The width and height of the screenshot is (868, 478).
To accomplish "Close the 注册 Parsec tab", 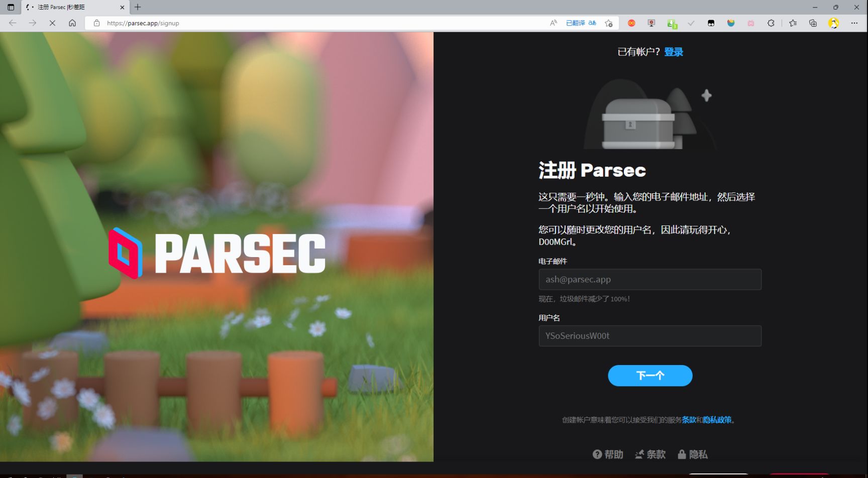I will [x=122, y=7].
